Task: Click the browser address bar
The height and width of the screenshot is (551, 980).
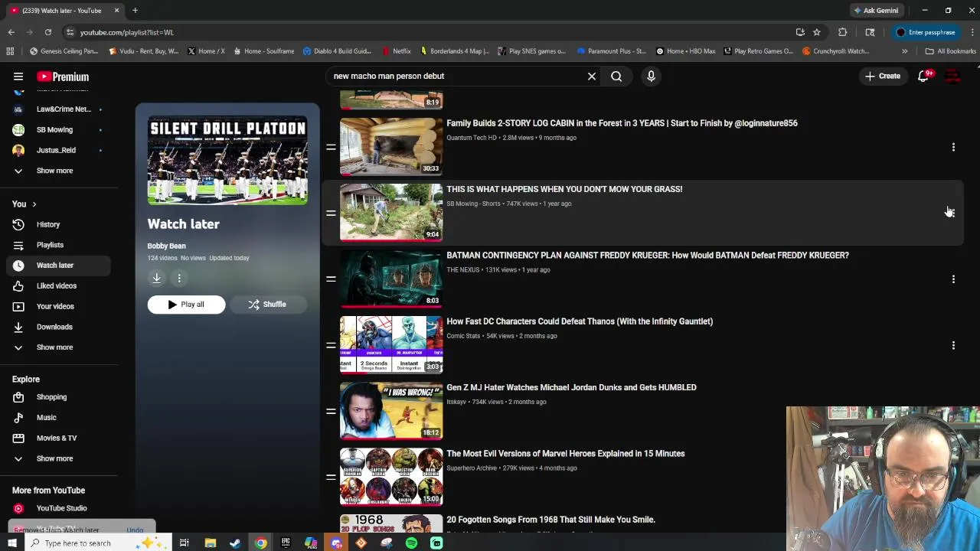Action: 429,32
